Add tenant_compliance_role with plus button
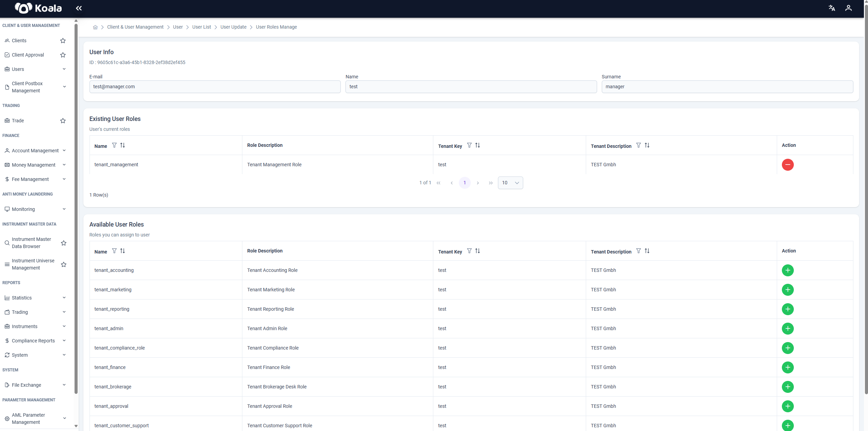The height and width of the screenshot is (431, 868). [788, 348]
